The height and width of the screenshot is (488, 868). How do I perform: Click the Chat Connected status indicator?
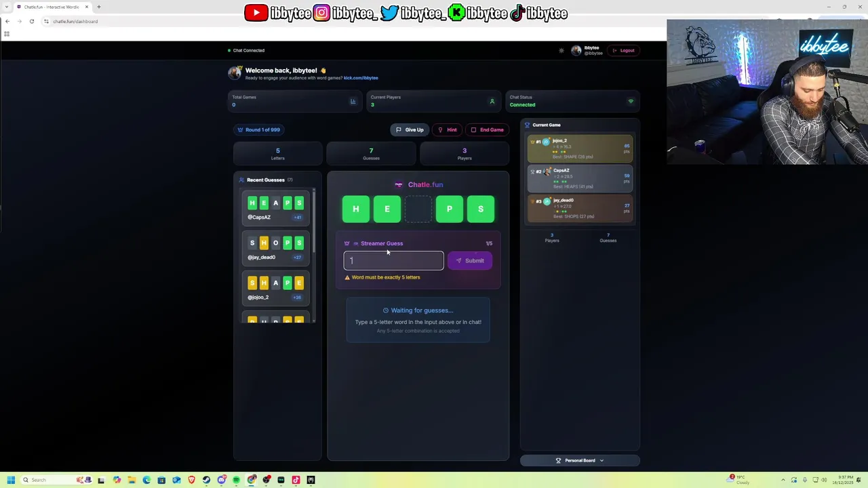[x=246, y=50]
